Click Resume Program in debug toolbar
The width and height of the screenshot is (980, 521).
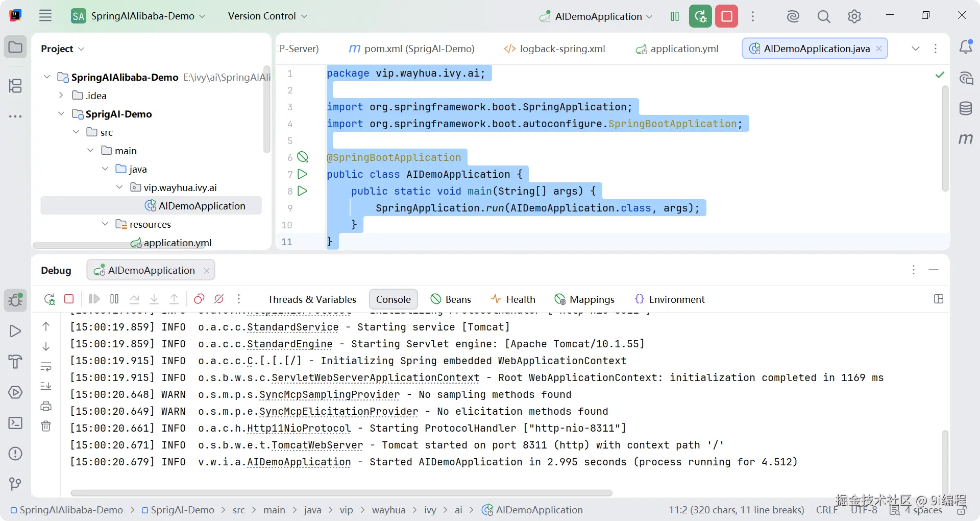pos(94,299)
